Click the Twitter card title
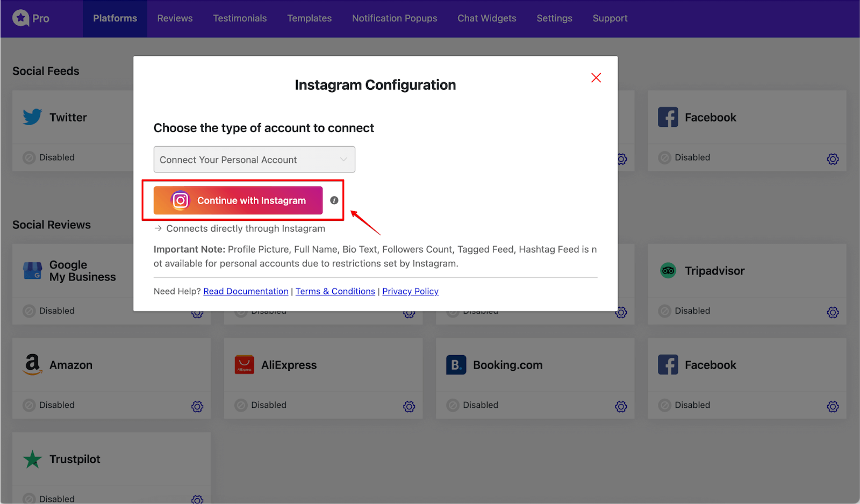This screenshot has width=860, height=504. point(68,117)
